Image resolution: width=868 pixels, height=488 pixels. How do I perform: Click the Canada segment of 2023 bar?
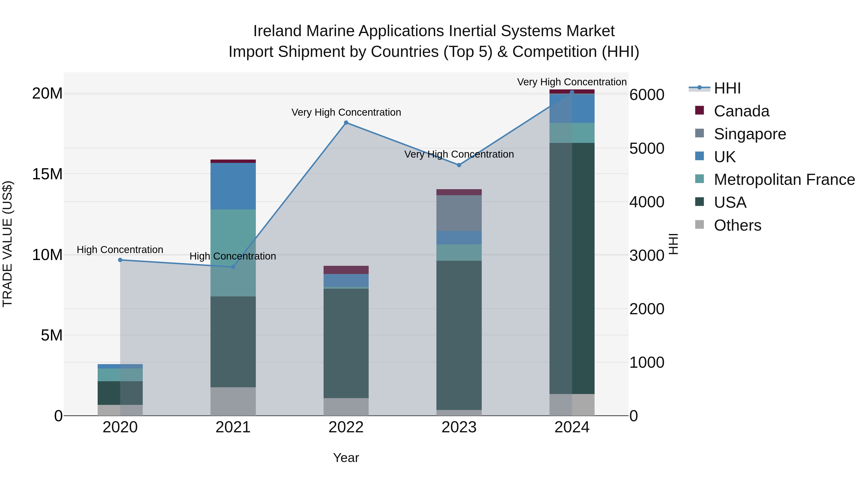tap(459, 192)
